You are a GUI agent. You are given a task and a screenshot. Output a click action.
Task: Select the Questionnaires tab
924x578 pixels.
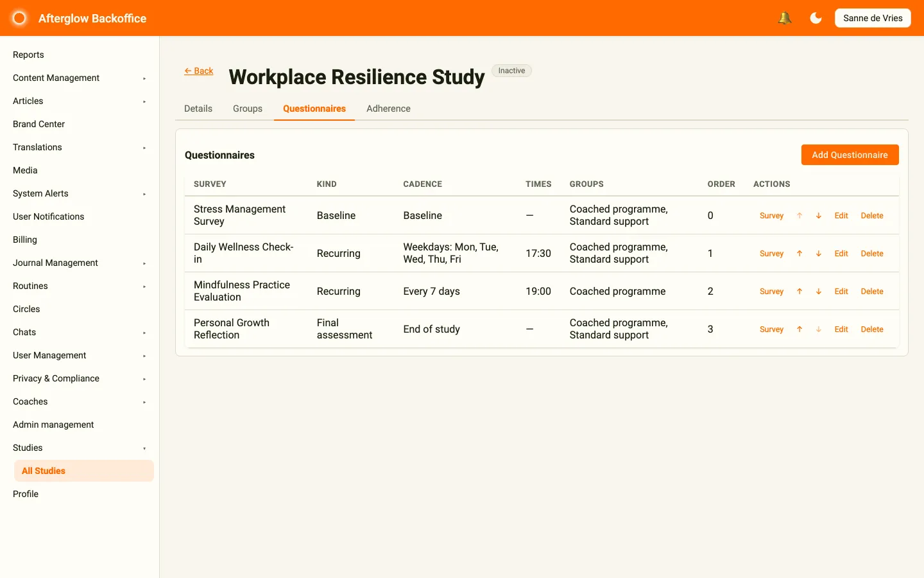[x=314, y=109]
